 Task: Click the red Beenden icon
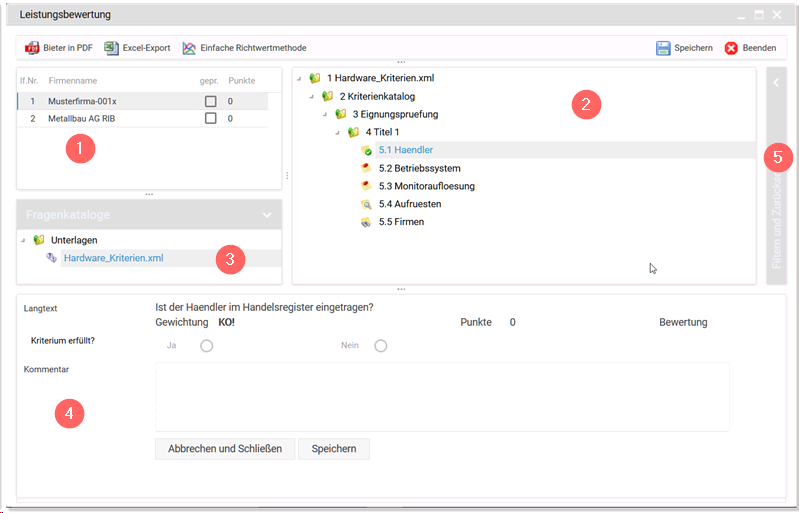click(731, 48)
